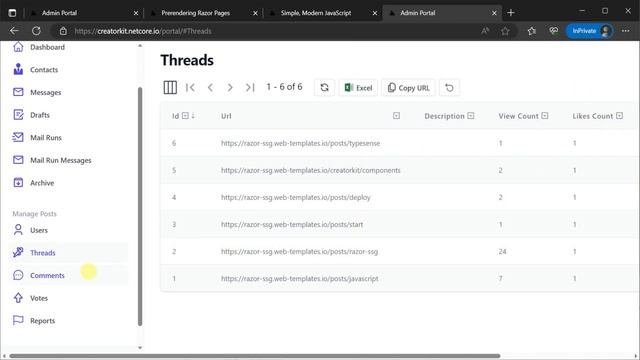Image resolution: width=640 pixels, height=360 pixels.
Task: Reload the browser page
Action: (x=36, y=31)
